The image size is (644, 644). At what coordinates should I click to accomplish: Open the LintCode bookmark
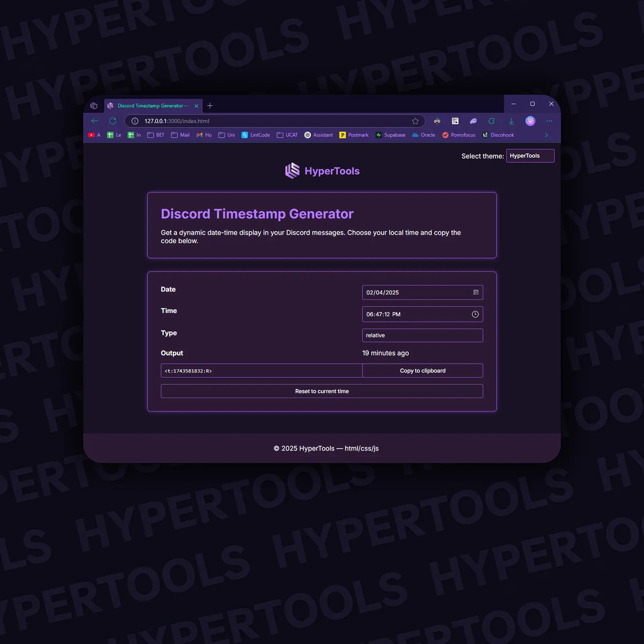[260, 135]
